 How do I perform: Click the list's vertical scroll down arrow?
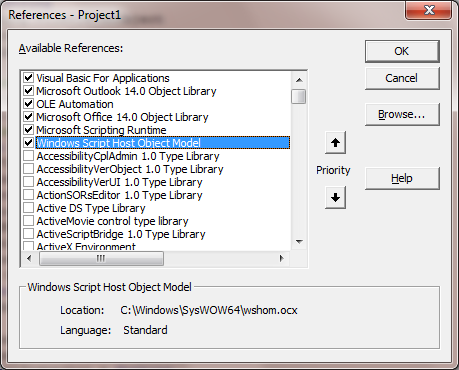(x=299, y=241)
